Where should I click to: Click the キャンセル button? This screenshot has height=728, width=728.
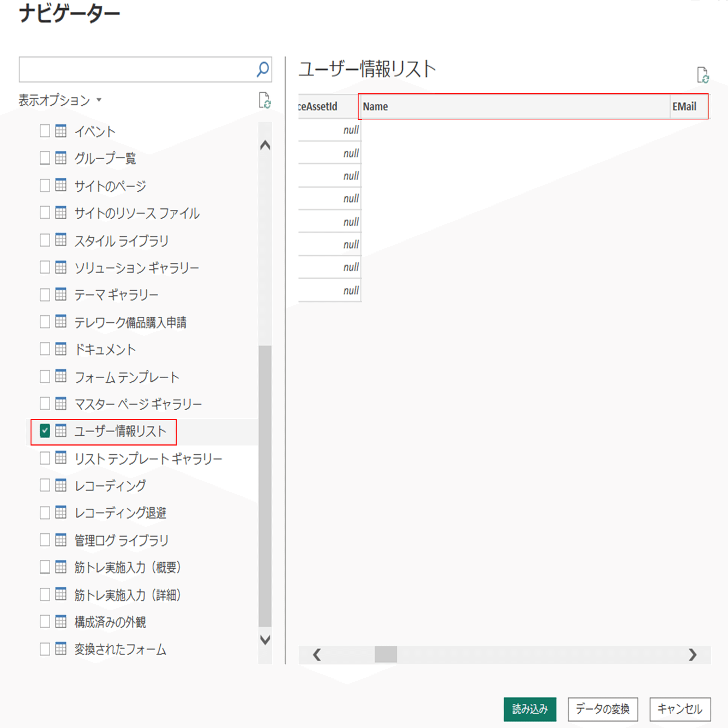(680, 709)
